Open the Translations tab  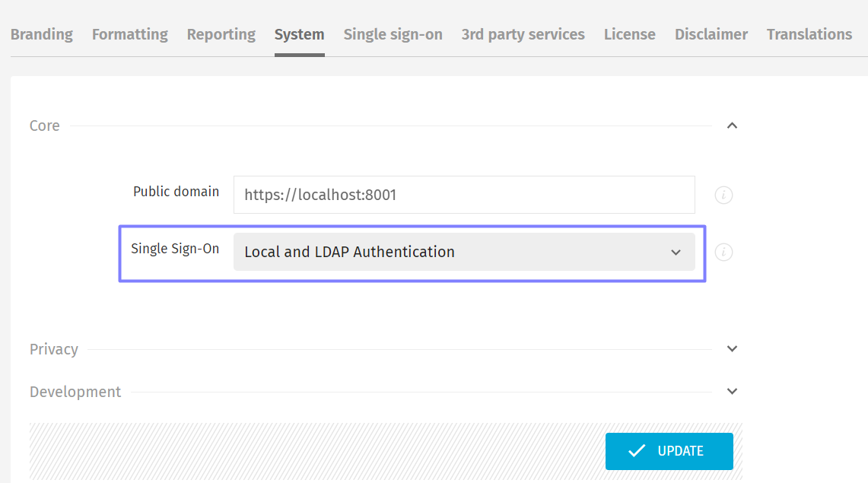pyautogui.click(x=809, y=34)
